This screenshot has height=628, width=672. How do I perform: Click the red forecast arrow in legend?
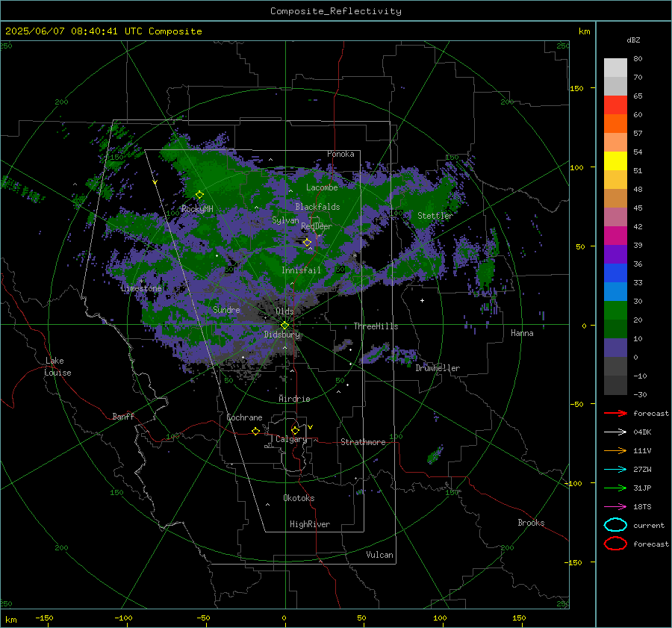coord(615,413)
